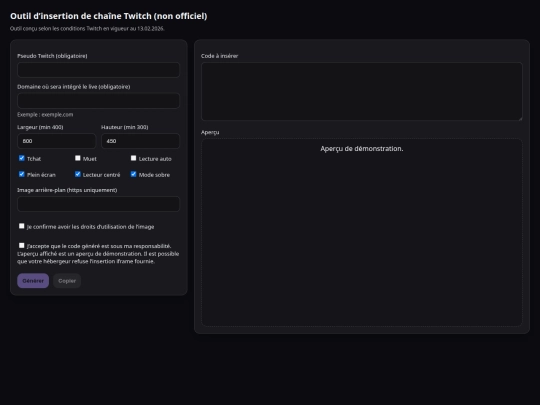Image resolution: width=540 pixels, height=405 pixels.
Task: Accept code responsibility checkbox
Action: tap(22, 246)
